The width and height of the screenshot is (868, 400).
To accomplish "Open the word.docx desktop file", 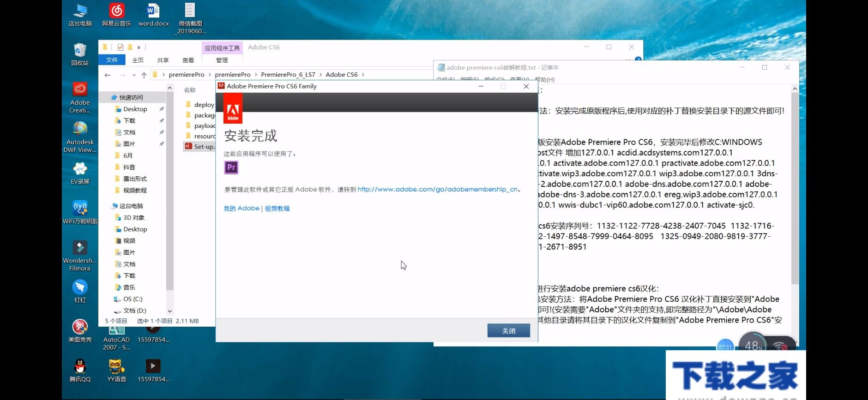I will coord(154,15).
